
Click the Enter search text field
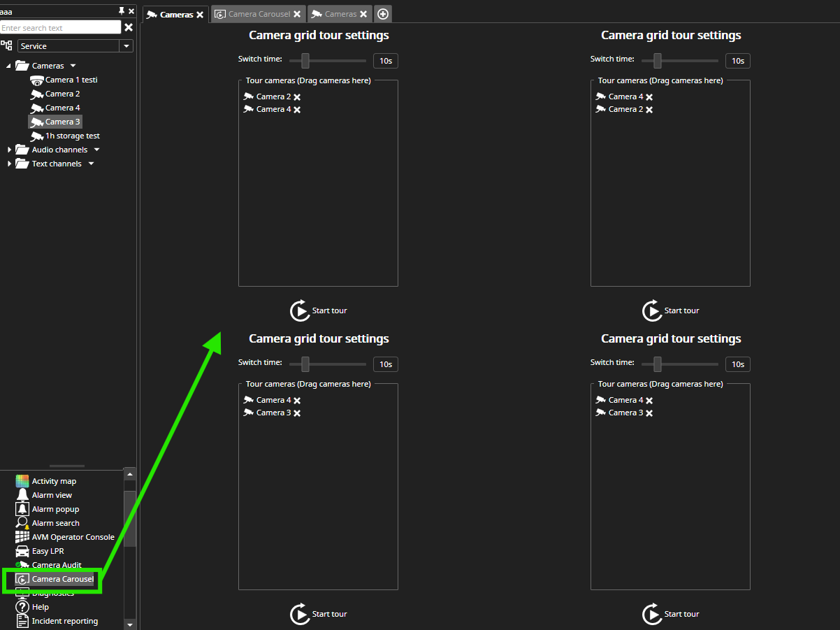pyautogui.click(x=60, y=27)
